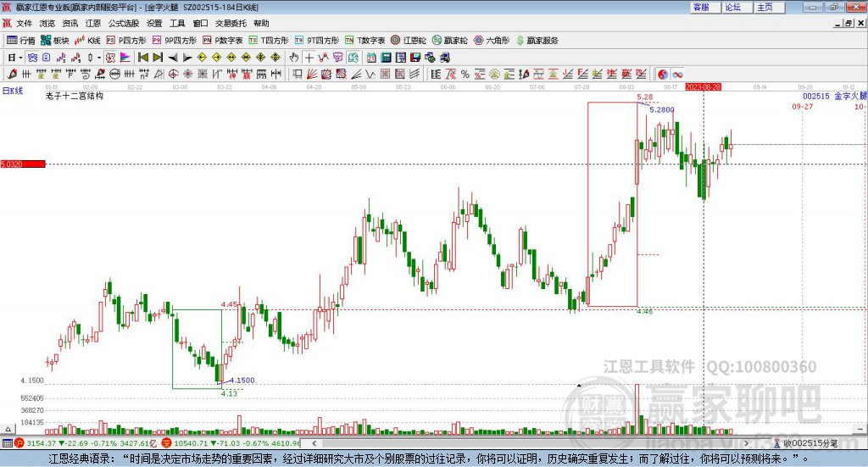
Task: Open the 工具 menu
Action: point(177,23)
